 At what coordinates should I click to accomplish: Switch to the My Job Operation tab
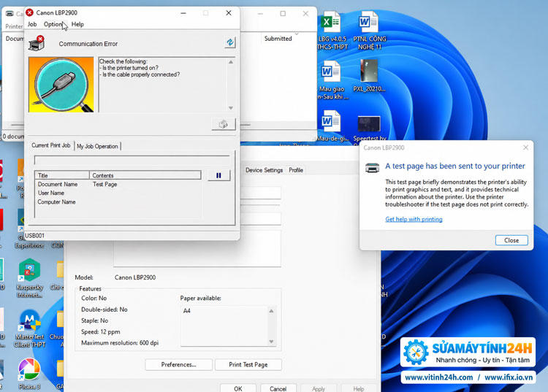[97, 146]
